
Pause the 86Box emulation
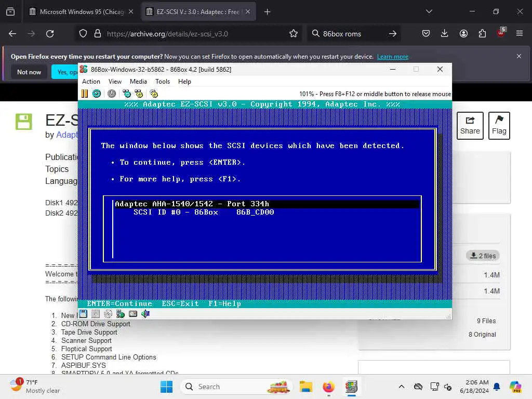click(x=85, y=94)
